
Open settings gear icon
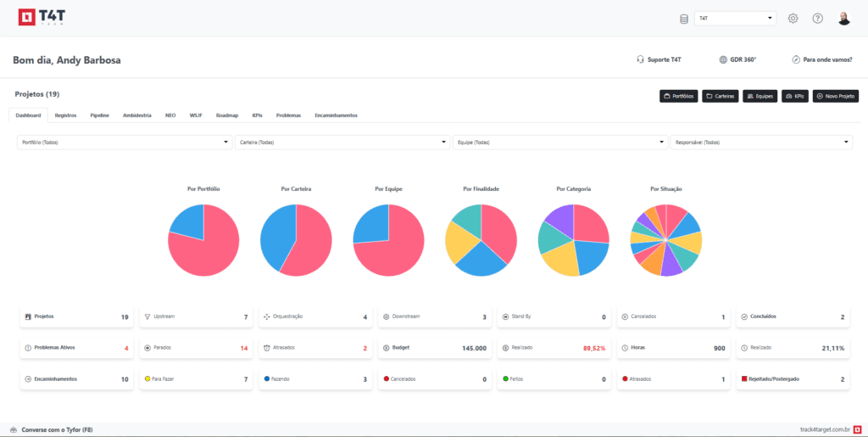[x=793, y=19]
